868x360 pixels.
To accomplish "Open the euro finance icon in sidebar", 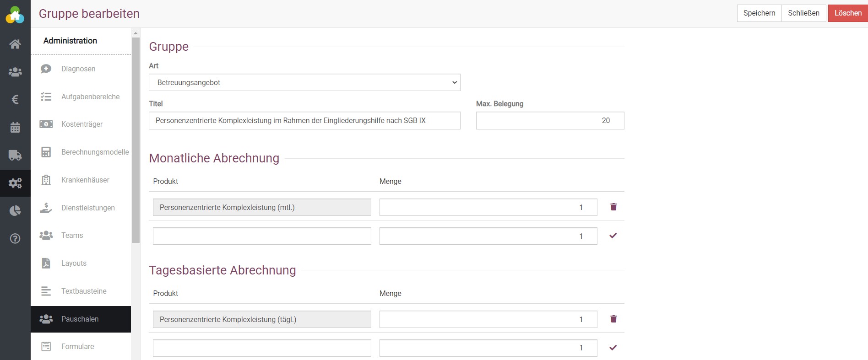I will (15, 99).
